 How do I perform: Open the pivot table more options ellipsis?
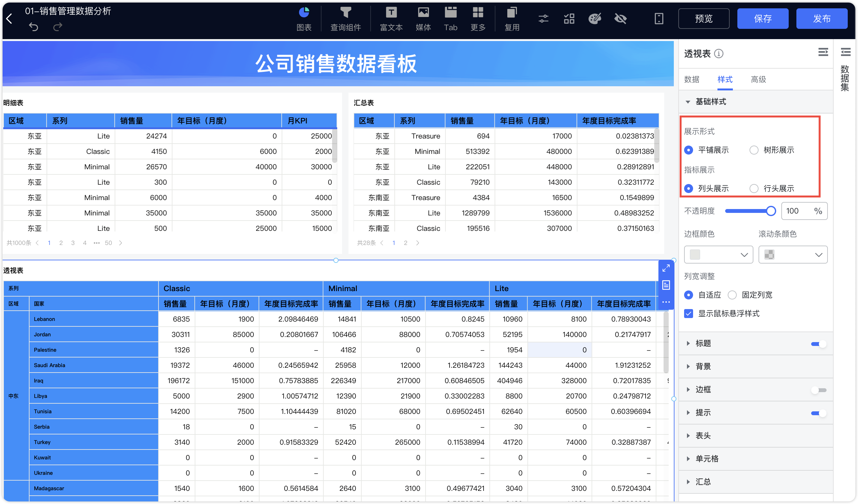[665, 302]
